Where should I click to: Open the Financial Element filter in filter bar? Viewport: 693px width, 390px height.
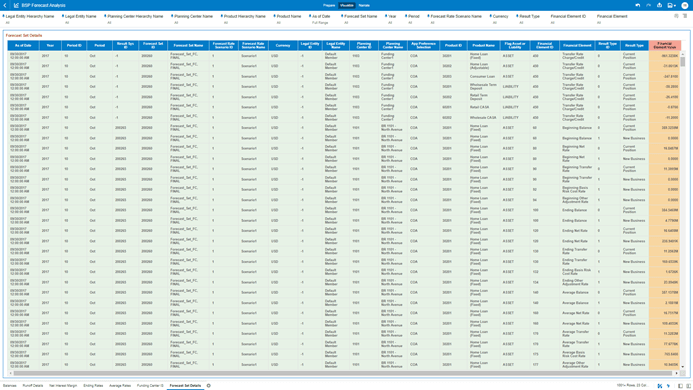pos(612,19)
